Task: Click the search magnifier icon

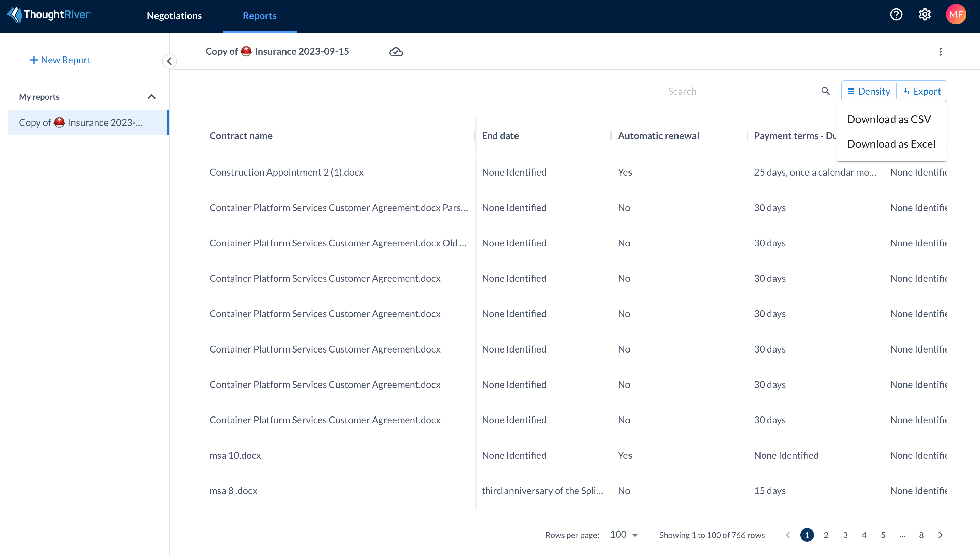Action: pos(826,91)
